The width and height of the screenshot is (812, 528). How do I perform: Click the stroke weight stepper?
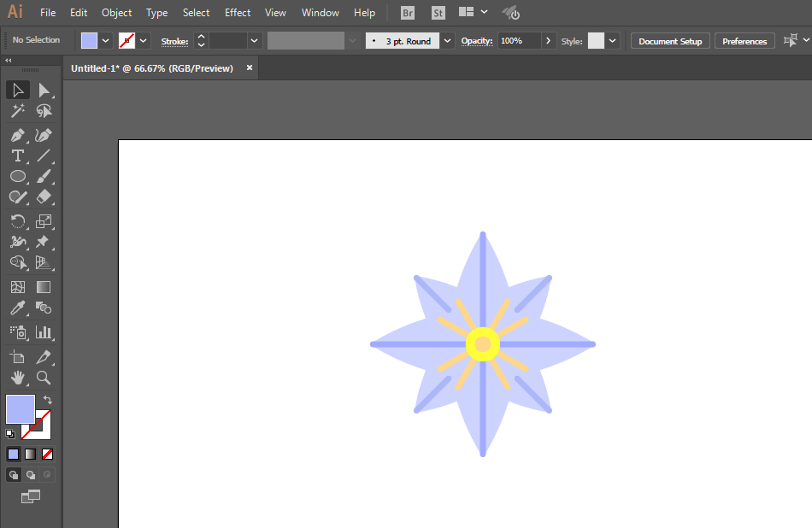pos(201,40)
